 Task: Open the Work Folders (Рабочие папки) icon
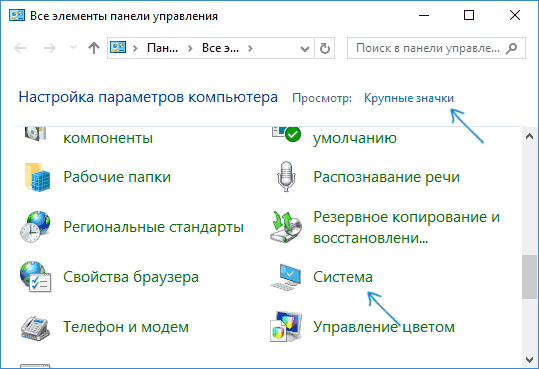point(37,177)
